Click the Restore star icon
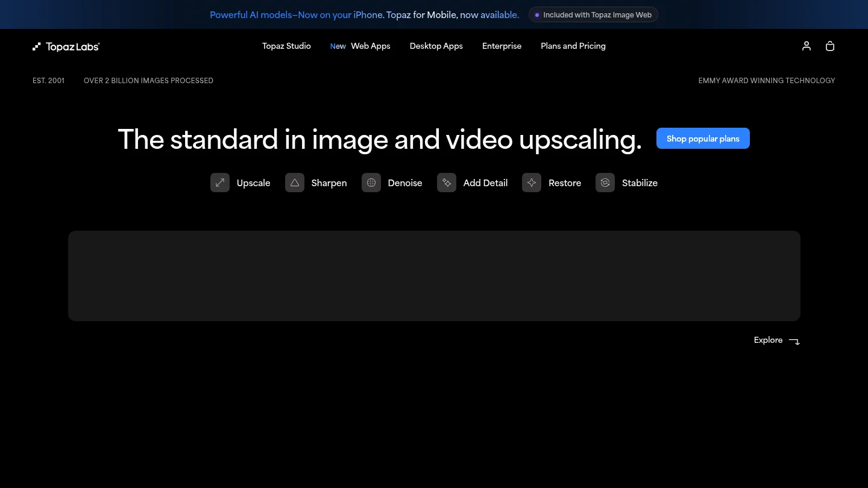 [x=532, y=183]
